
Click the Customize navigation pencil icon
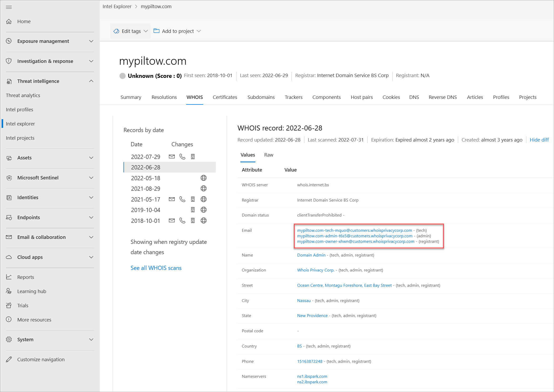coord(9,359)
